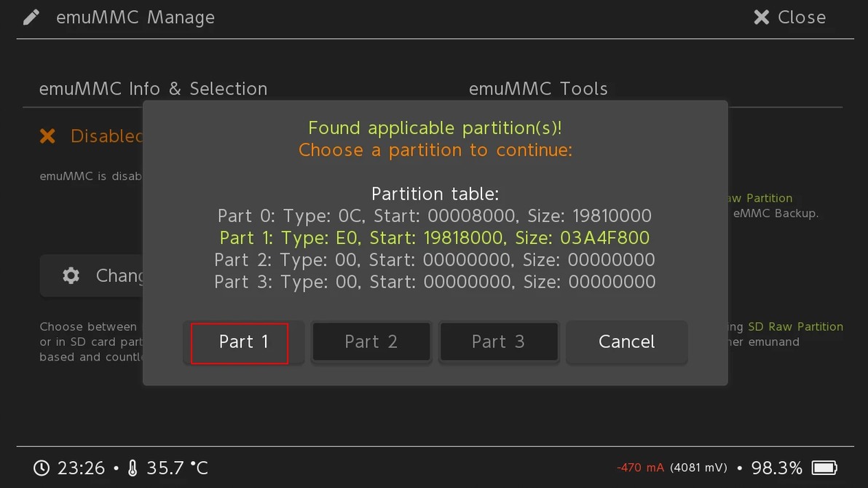The height and width of the screenshot is (488, 868).
Task: Click the battery percentage 98.3% reading
Action: point(776,468)
